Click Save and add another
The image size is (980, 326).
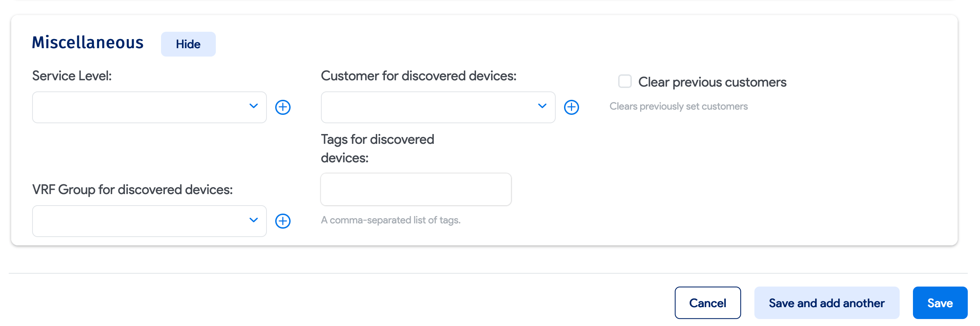(x=826, y=303)
